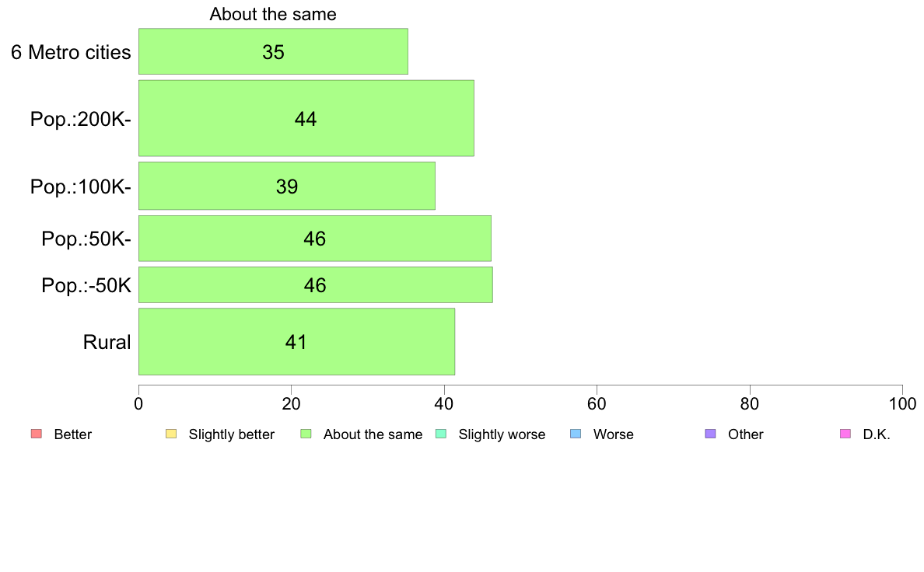924x572 pixels.
Task: Select the Pop.:200K- bar showing 44
Action: [306, 118]
